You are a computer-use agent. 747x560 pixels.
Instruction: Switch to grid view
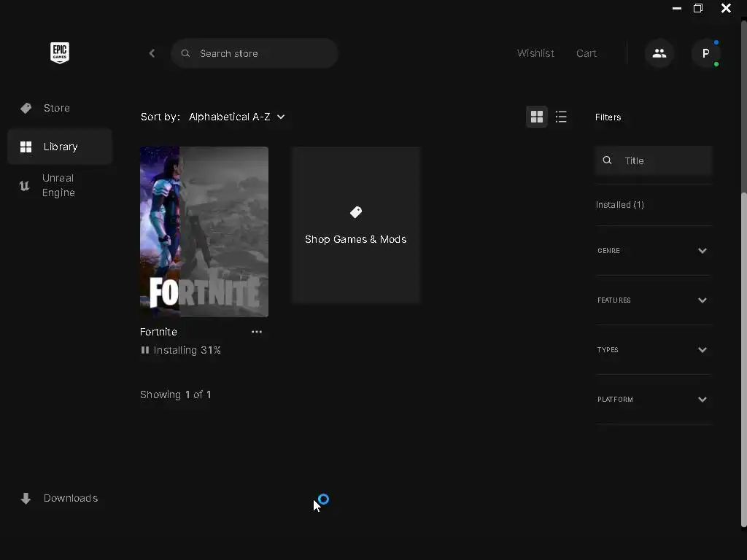tap(537, 117)
